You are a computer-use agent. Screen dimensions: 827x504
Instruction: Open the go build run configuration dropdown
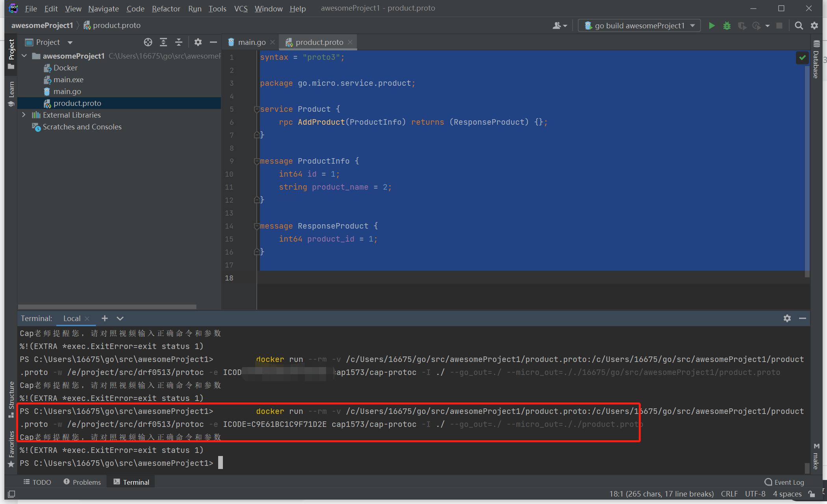tap(639, 26)
